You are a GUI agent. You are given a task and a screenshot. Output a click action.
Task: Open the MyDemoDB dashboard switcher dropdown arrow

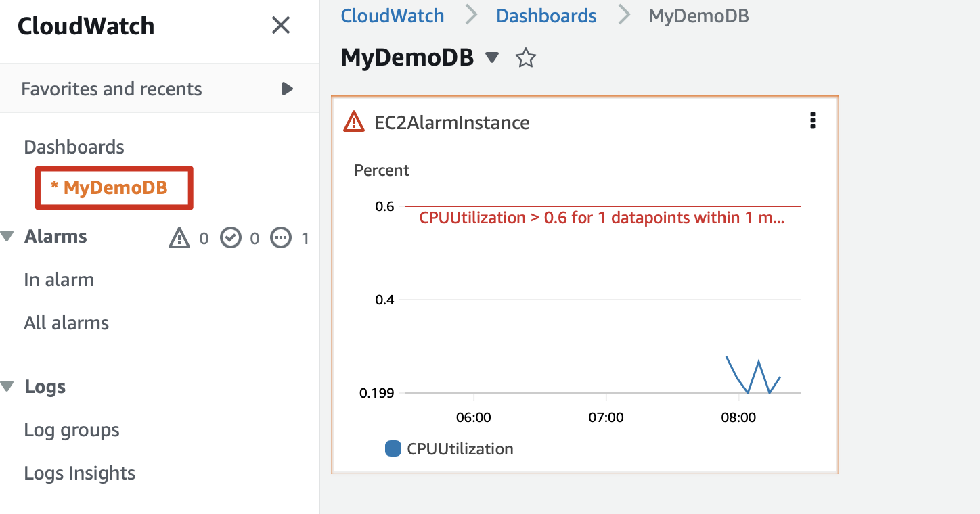click(x=493, y=58)
